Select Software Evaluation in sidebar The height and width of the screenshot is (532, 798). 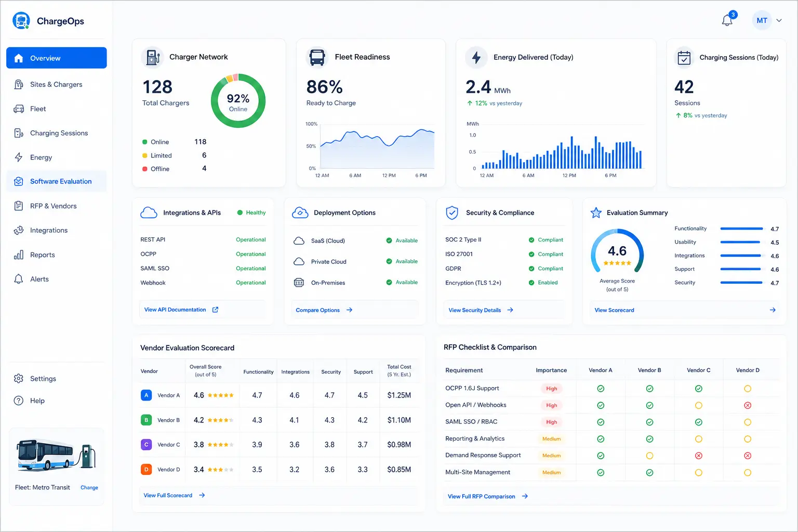pos(57,181)
